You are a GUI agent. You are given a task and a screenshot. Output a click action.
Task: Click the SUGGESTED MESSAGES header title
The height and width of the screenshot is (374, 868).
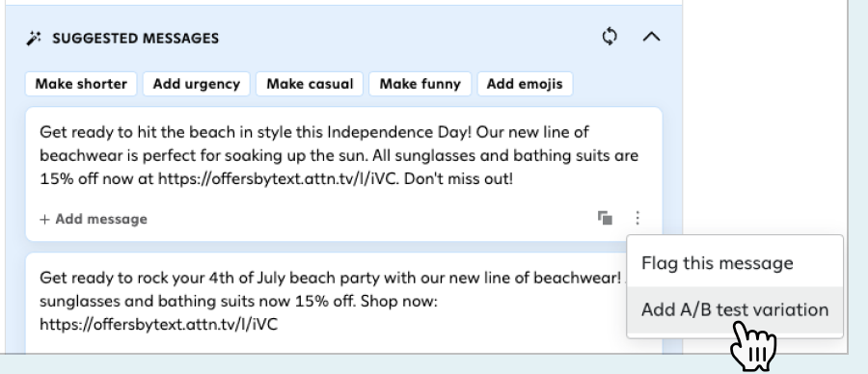click(136, 39)
